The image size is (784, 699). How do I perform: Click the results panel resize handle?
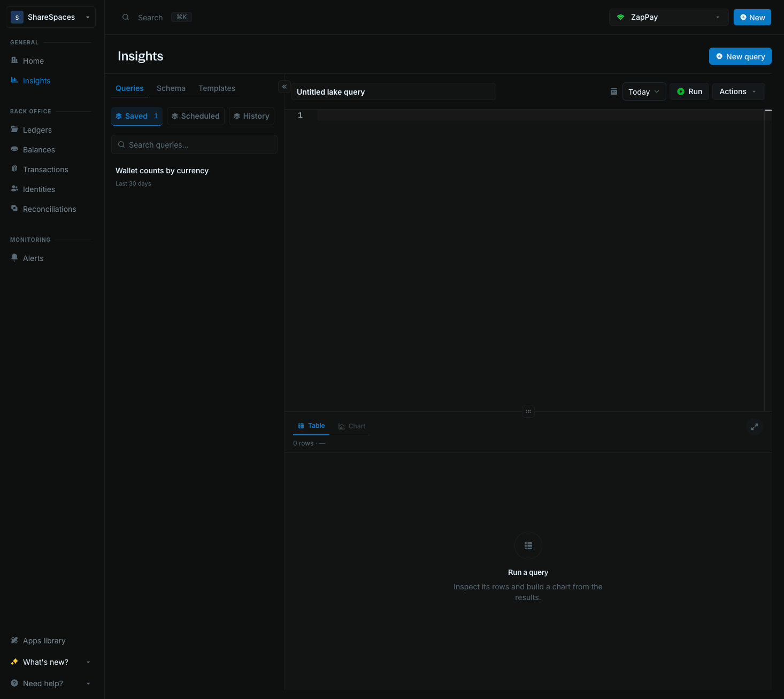(x=528, y=411)
